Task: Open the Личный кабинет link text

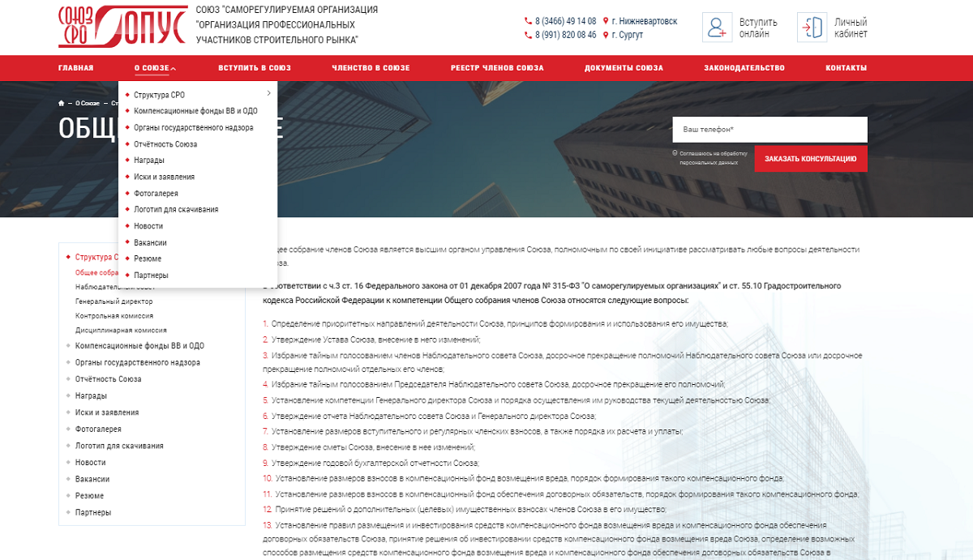Action: 851,28
